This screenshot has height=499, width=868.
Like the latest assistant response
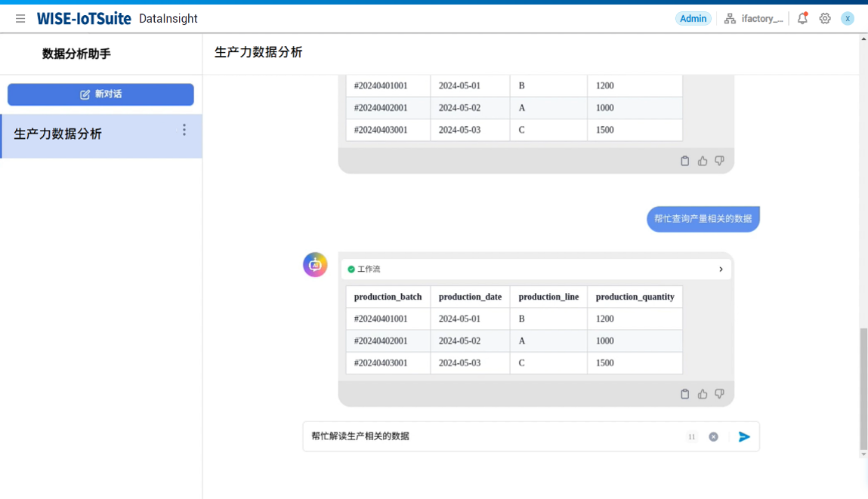(703, 394)
